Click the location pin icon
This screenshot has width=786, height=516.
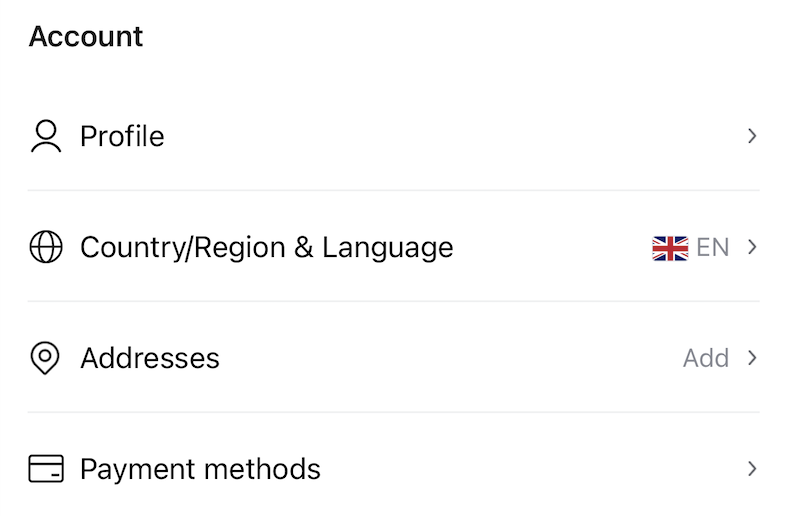pos(46,358)
